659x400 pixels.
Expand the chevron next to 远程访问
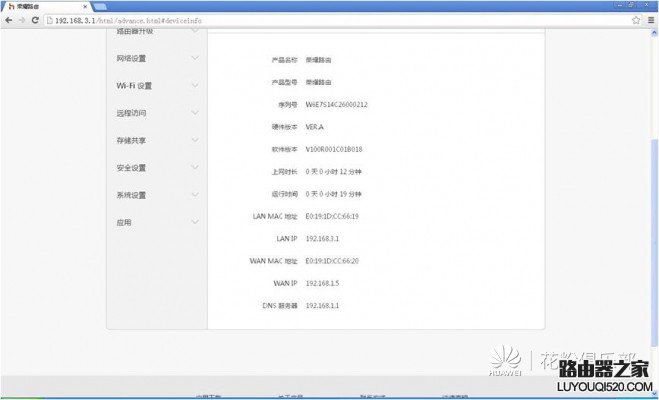tap(195, 112)
